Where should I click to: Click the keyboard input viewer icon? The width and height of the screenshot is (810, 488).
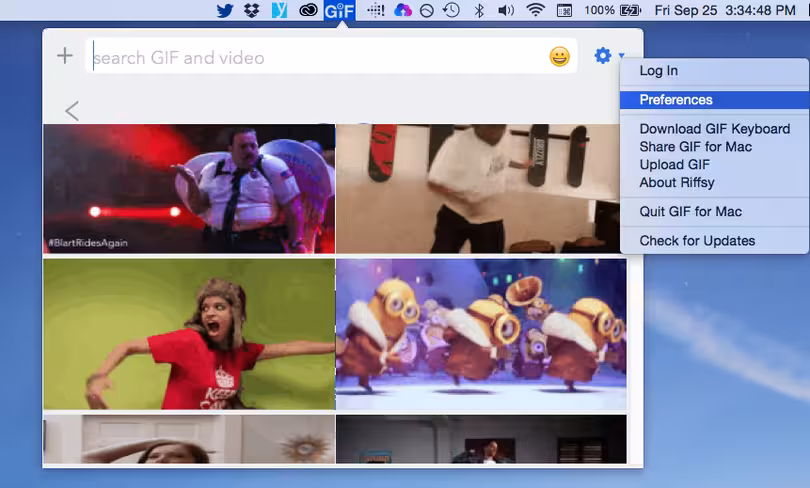(564, 10)
